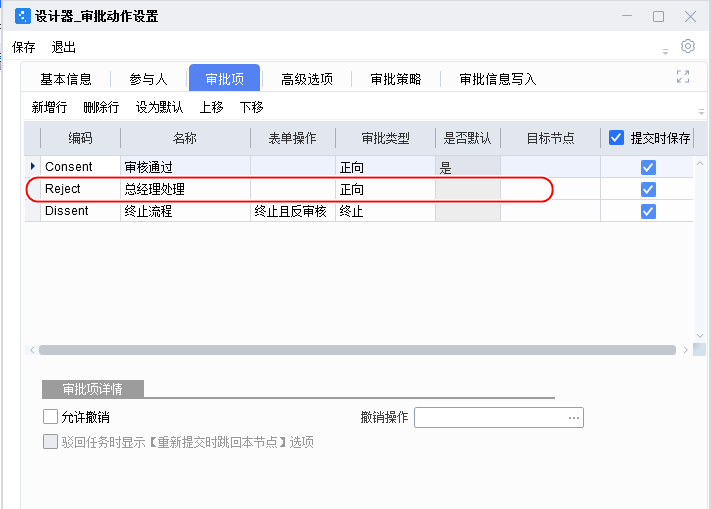711x509 pixels.
Task: Click the 新增行 button
Action: tap(49, 107)
